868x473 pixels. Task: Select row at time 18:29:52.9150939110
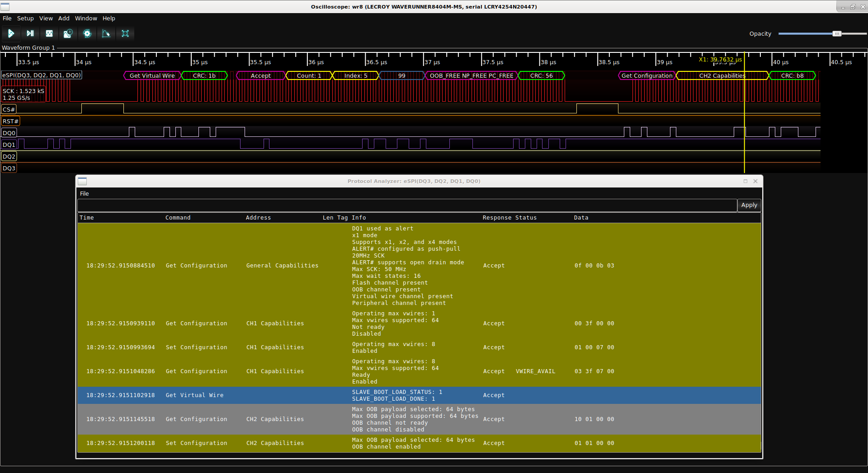(x=419, y=323)
